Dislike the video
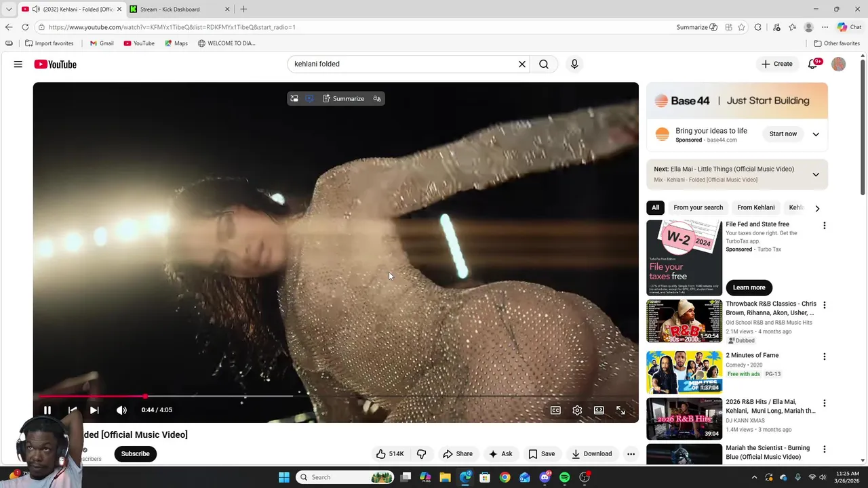Image resolution: width=868 pixels, height=488 pixels. [421, 454]
